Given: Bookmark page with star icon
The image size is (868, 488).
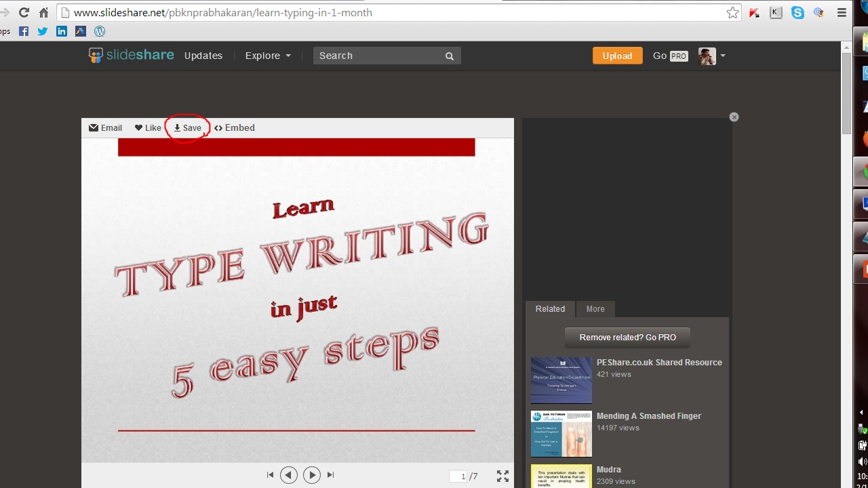Looking at the screenshot, I should tap(732, 13).
